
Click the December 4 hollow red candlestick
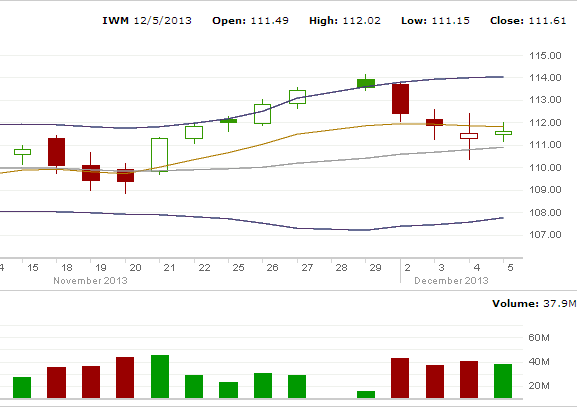[x=469, y=136]
